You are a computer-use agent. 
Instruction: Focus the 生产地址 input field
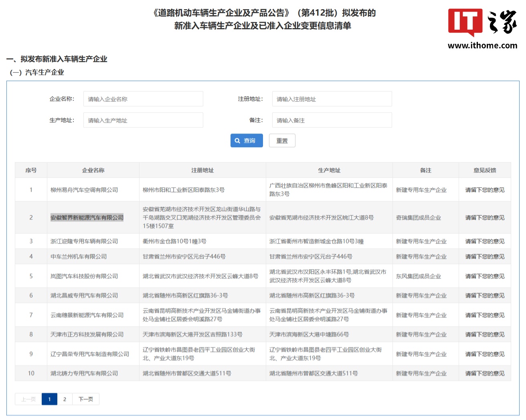click(x=143, y=120)
